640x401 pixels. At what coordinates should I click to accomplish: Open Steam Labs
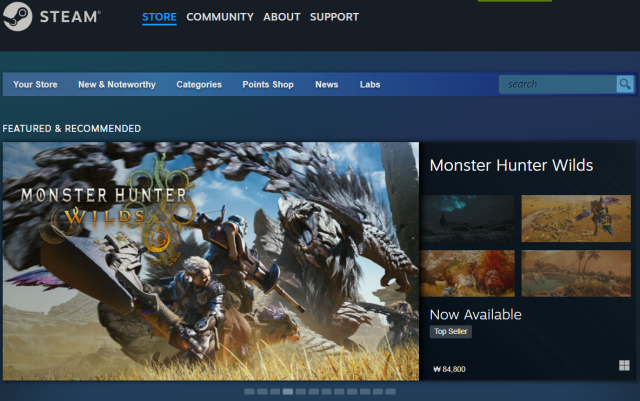coord(370,85)
